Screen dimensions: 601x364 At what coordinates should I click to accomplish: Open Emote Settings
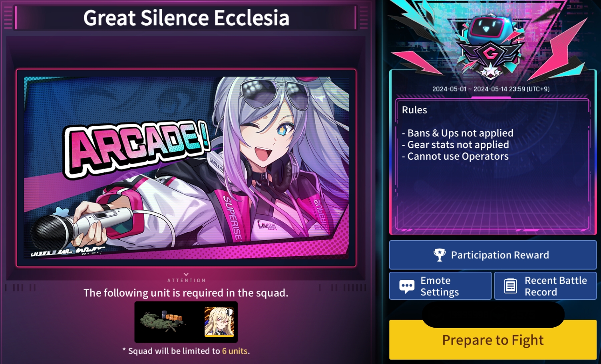(x=440, y=286)
